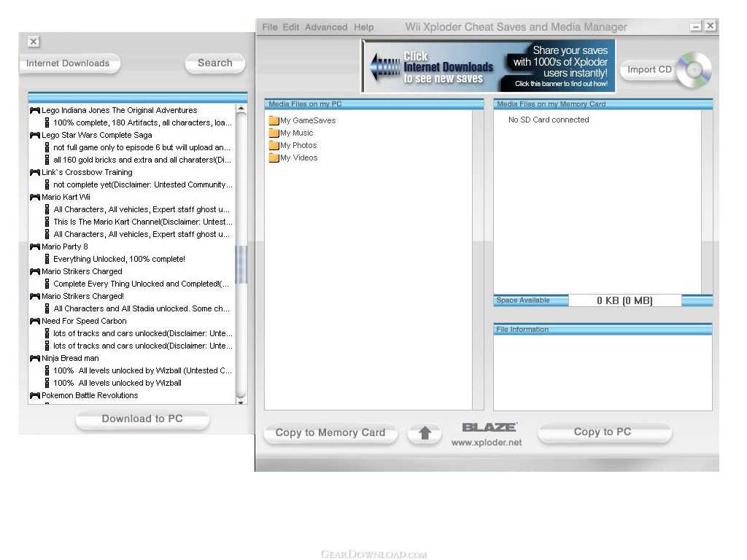Select 'Mario Strikers Charged' entry without exclamation mark
Screen dimensions: 747x560
coord(82,271)
